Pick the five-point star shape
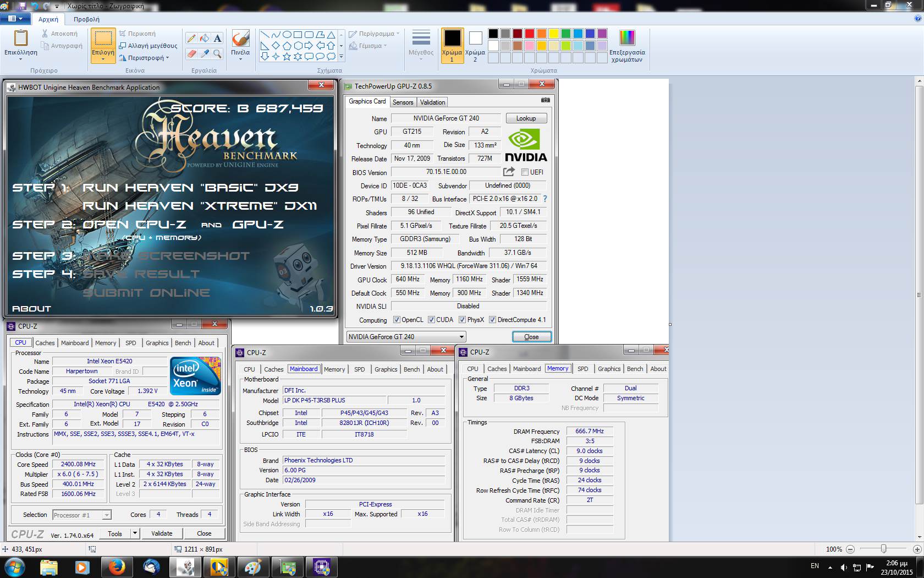This screenshot has height=578, width=924. [287, 56]
